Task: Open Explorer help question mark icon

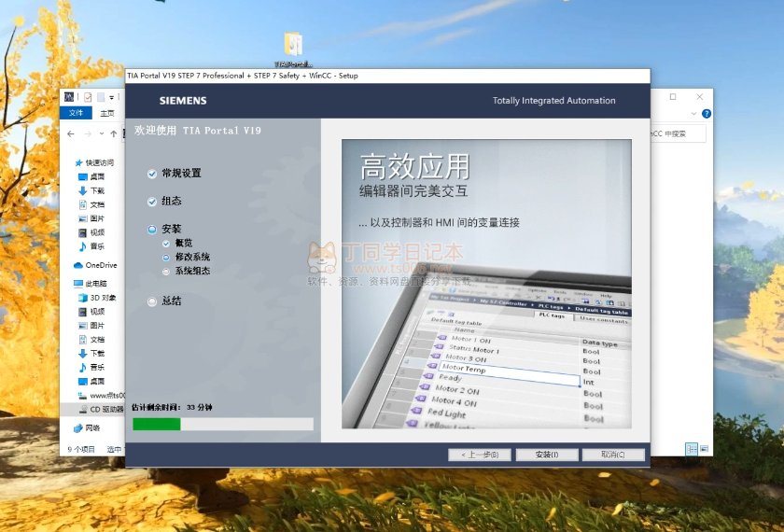Action: [x=707, y=114]
